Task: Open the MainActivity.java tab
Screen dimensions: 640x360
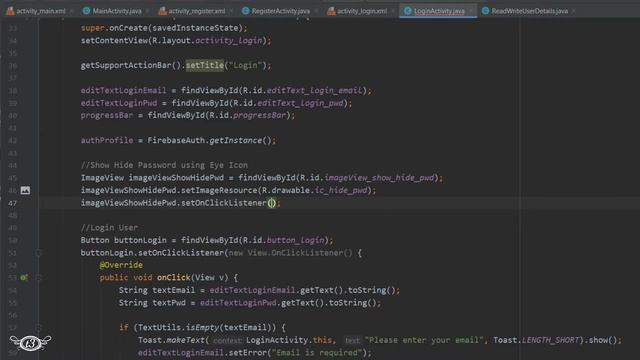Action: pos(112,11)
